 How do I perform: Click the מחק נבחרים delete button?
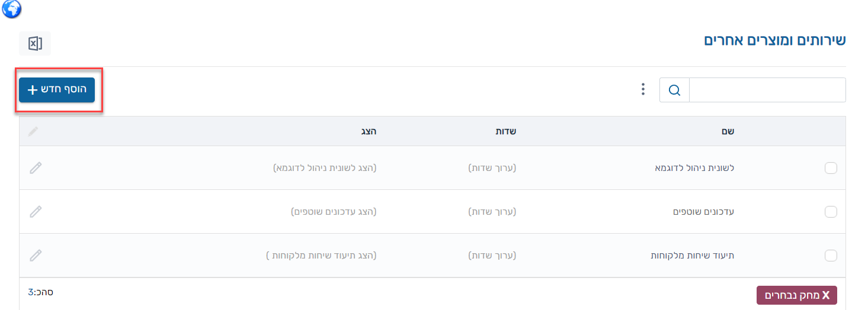[796, 295]
